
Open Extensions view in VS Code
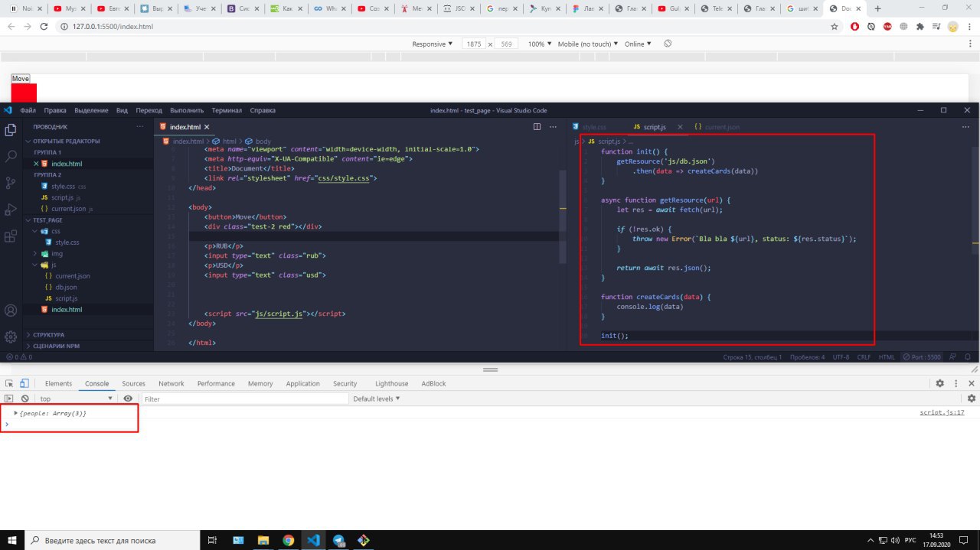[x=11, y=236]
